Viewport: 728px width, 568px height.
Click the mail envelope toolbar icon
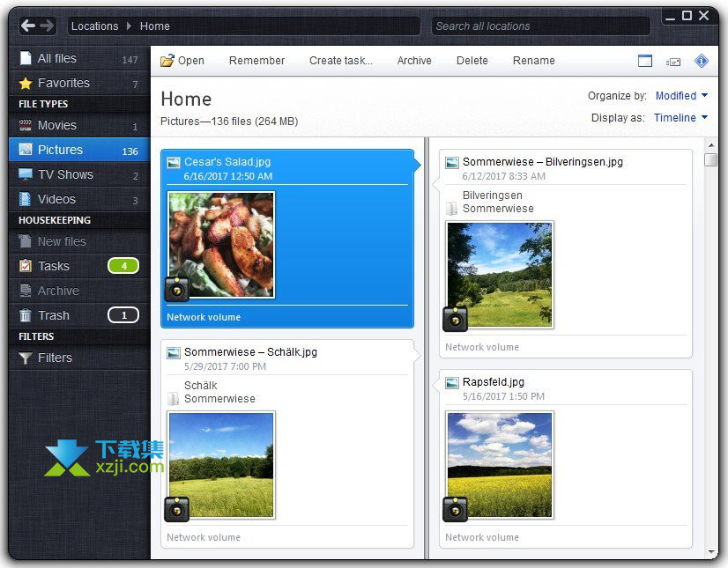point(673,62)
